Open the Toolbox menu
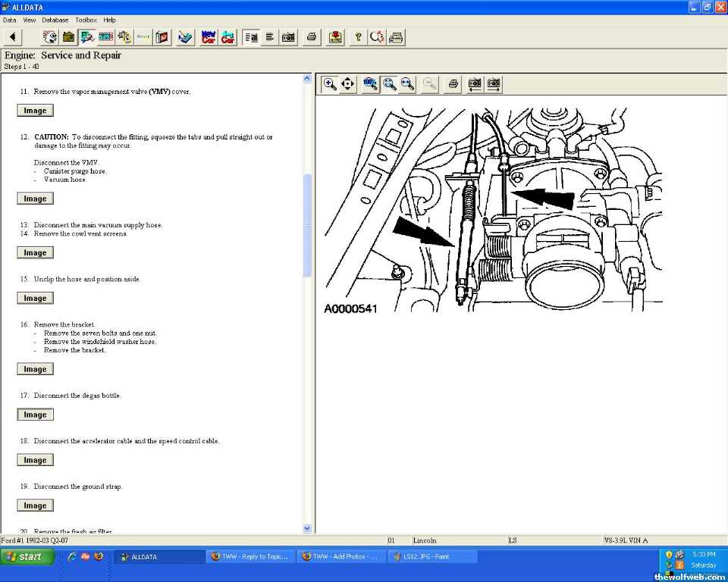728x582 pixels. coord(86,20)
